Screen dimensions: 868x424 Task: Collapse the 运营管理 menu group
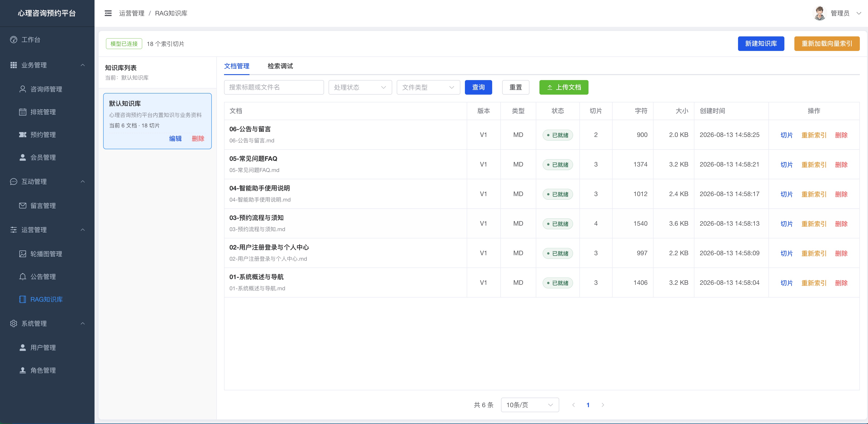(x=82, y=230)
